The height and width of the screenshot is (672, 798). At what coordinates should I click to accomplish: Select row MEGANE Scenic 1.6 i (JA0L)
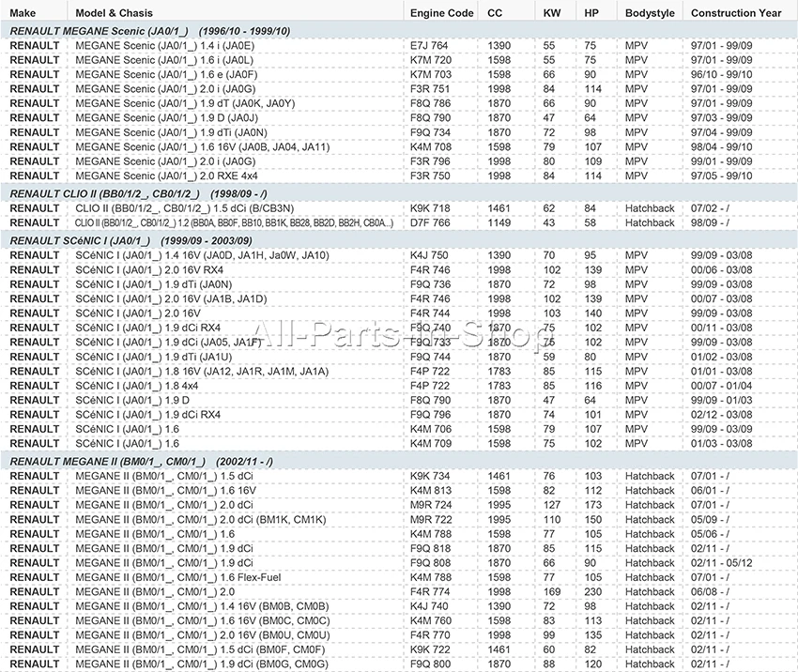(399, 60)
